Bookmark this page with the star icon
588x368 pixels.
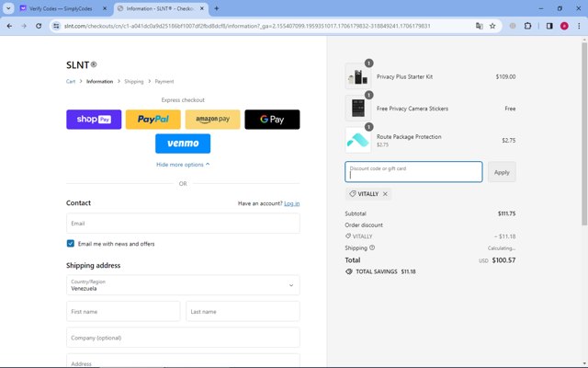492,26
